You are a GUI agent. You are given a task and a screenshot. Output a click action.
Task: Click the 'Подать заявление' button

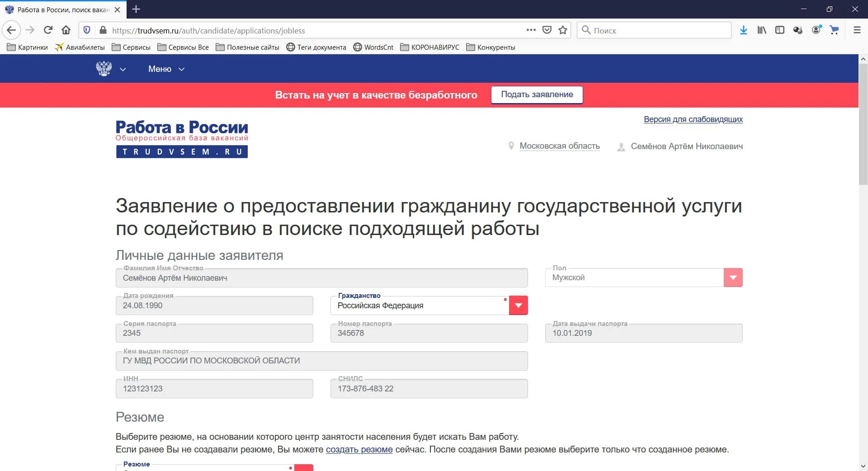pyautogui.click(x=537, y=94)
